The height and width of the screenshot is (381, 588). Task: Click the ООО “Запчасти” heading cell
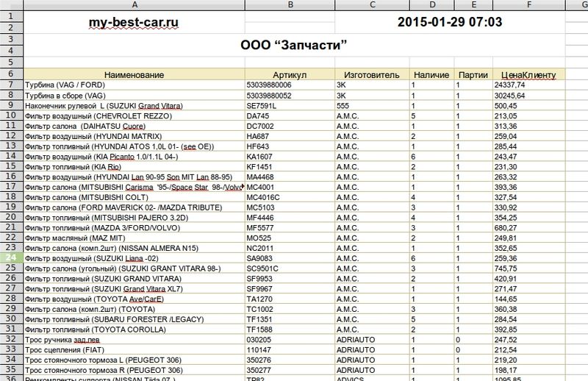(294, 45)
